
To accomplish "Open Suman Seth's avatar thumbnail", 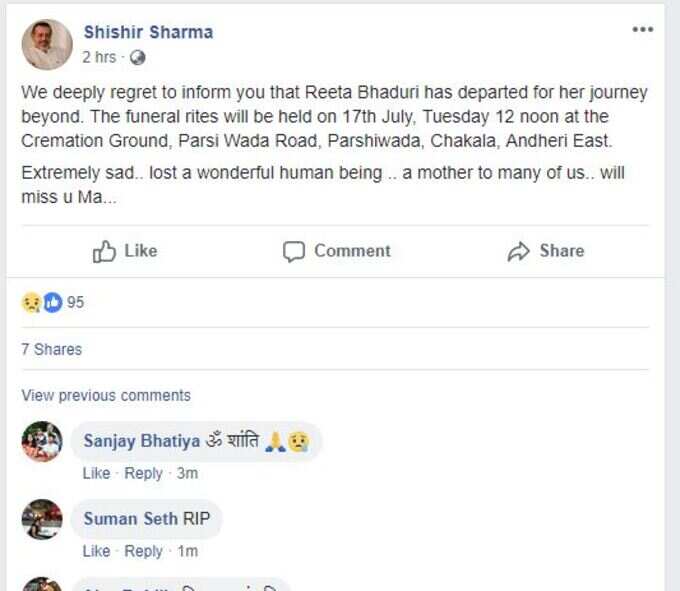I will (x=42, y=519).
